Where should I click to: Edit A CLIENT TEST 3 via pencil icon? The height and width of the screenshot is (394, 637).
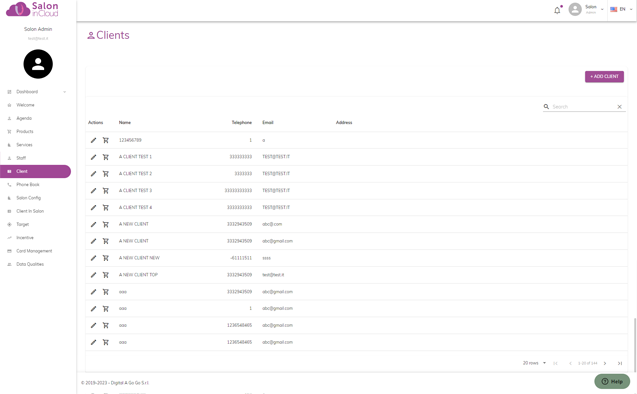click(93, 191)
